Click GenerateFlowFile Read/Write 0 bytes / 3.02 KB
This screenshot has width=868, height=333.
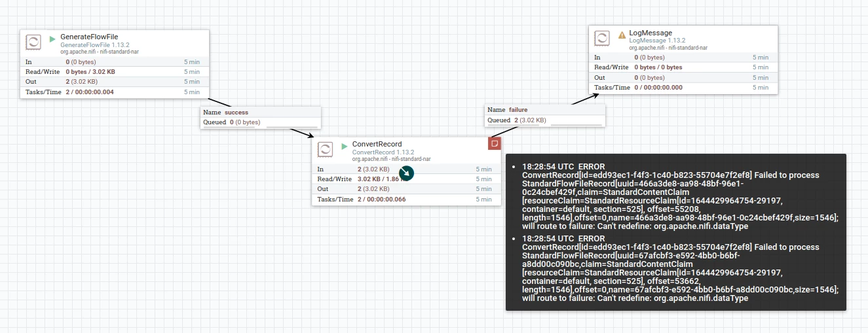[90, 71]
